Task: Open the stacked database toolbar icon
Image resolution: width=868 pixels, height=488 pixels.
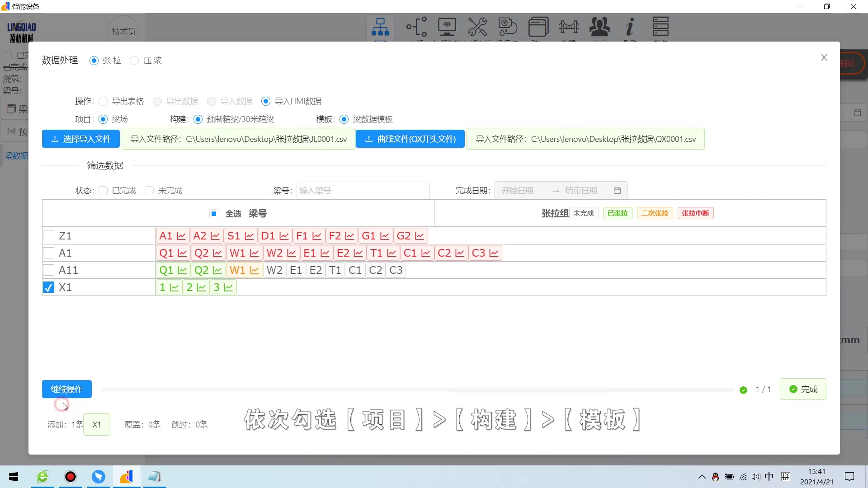Action: tap(660, 27)
